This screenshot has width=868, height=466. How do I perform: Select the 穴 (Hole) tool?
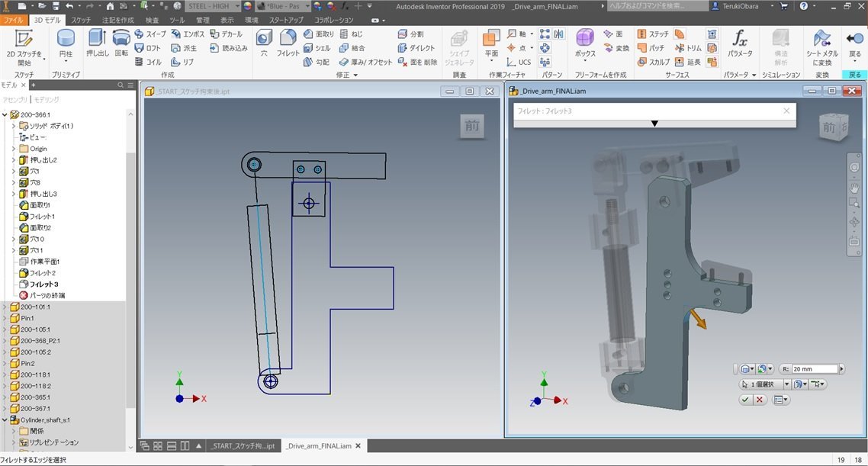click(264, 43)
